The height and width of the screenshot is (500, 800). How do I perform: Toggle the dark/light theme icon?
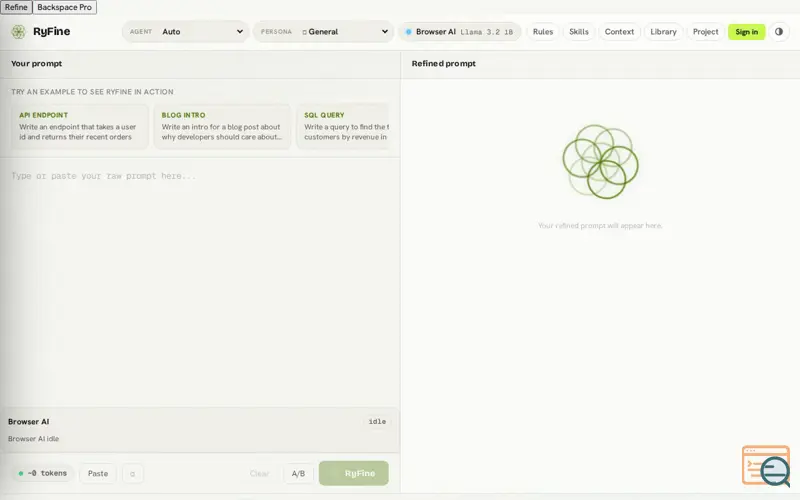point(779,32)
